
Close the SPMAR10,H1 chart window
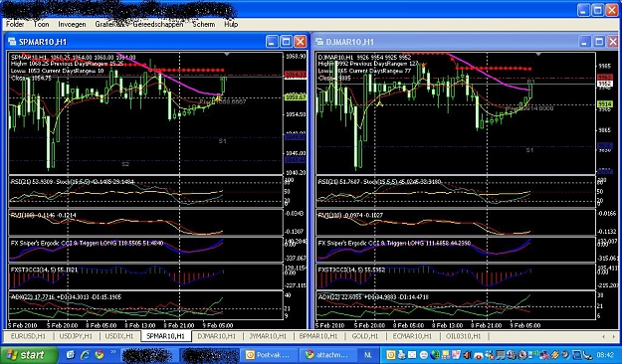301,42
